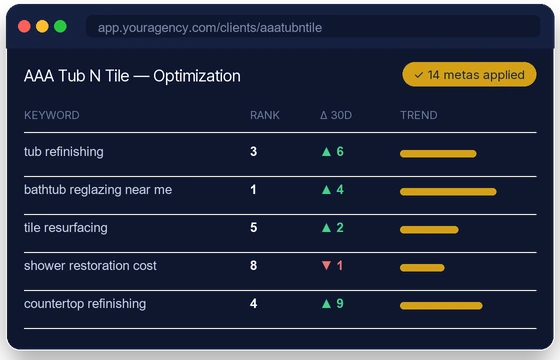Image resolution: width=560 pixels, height=360 pixels.
Task: Click trend bar for tub refinishing
Action: tap(438, 154)
